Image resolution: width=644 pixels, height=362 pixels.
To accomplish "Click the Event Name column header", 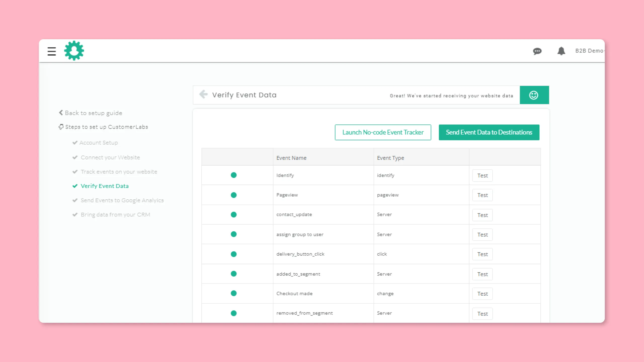I will coord(291,158).
